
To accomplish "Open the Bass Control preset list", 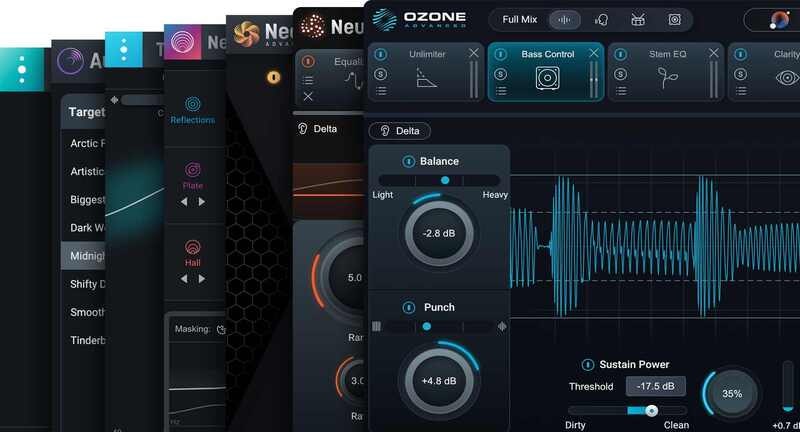I will 501,92.
